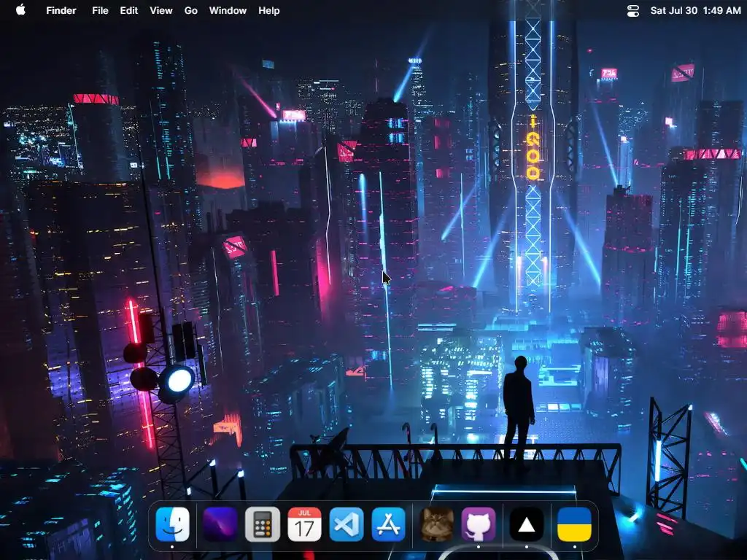Open Calculator from the dock
This screenshot has height=560, width=747.
coord(263,524)
